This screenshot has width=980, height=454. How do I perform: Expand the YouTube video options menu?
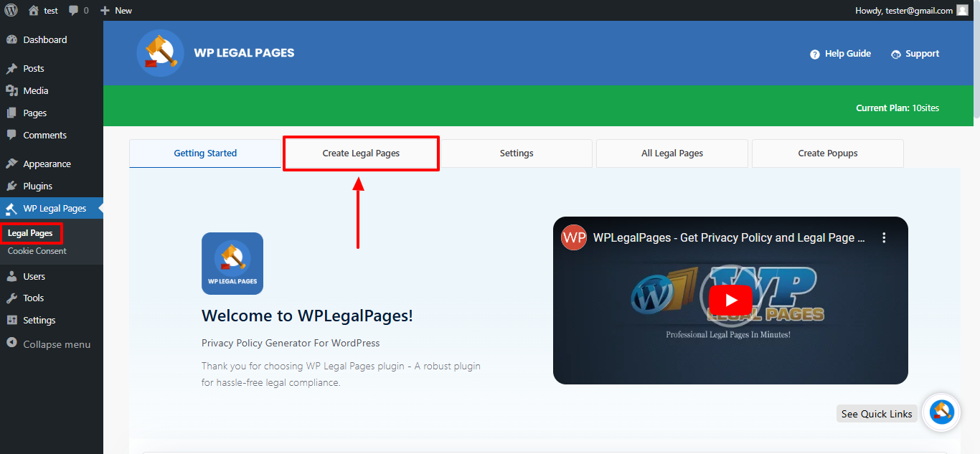[884, 237]
